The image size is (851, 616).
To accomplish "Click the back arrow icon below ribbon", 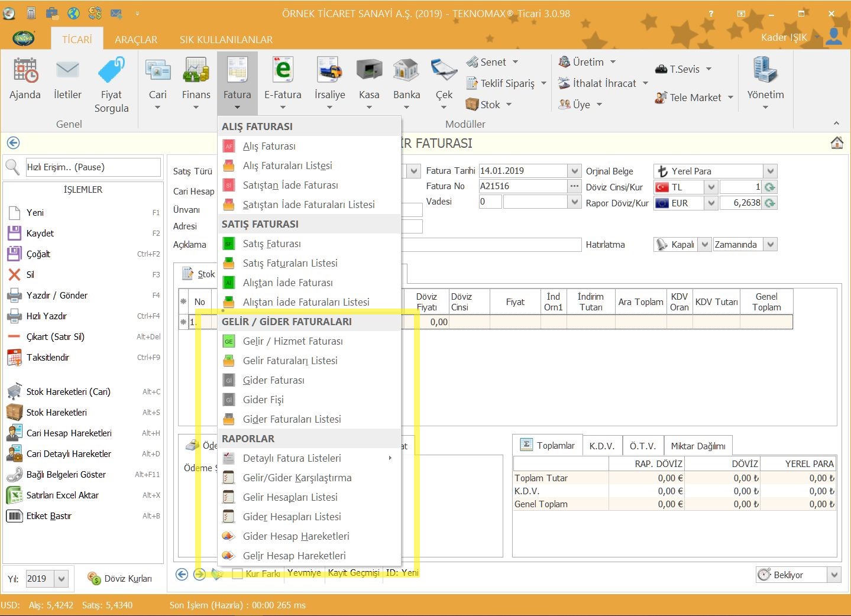I will pyautogui.click(x=13, y=143).
